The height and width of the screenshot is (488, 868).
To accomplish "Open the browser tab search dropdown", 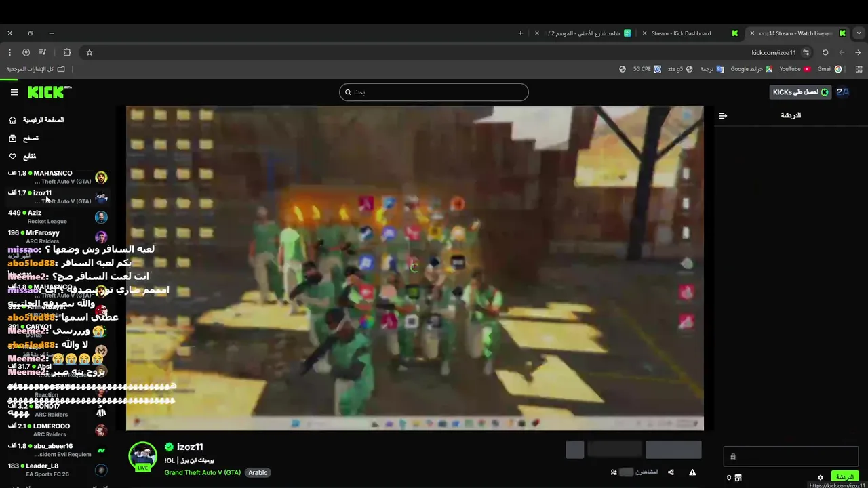I will point(859,33).
